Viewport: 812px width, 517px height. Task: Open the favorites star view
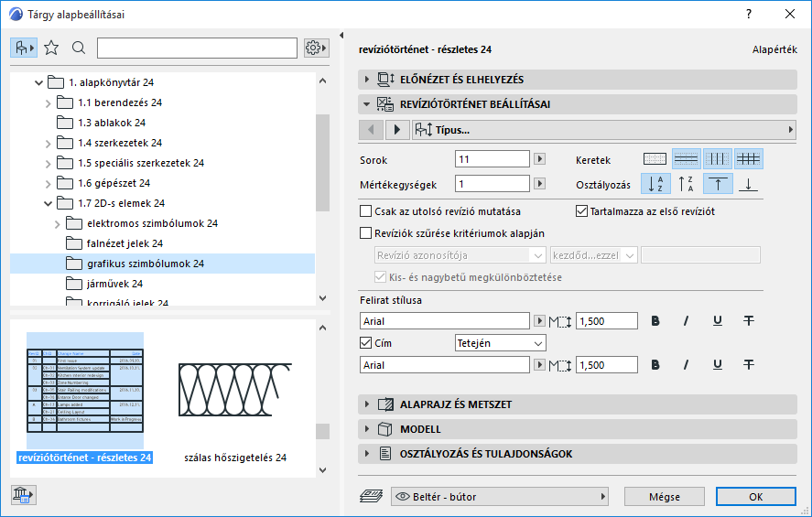click(51, 48)
